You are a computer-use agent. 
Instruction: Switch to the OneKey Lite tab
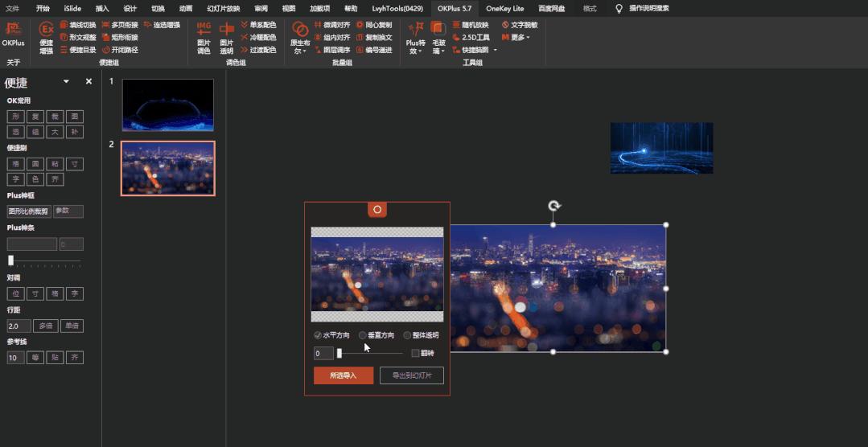504,8
